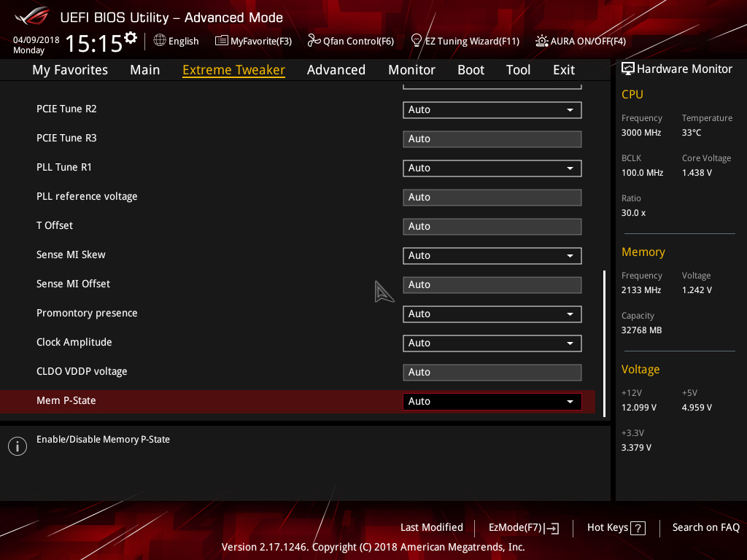Click the CPU Temperature 33°C reading
747x560 pixels.
click(692, 133)
